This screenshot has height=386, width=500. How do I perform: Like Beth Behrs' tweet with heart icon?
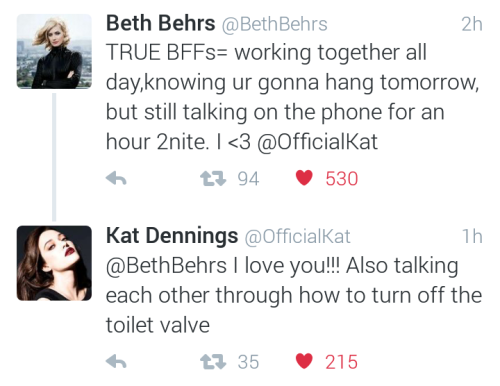click(x=304, y=178)
